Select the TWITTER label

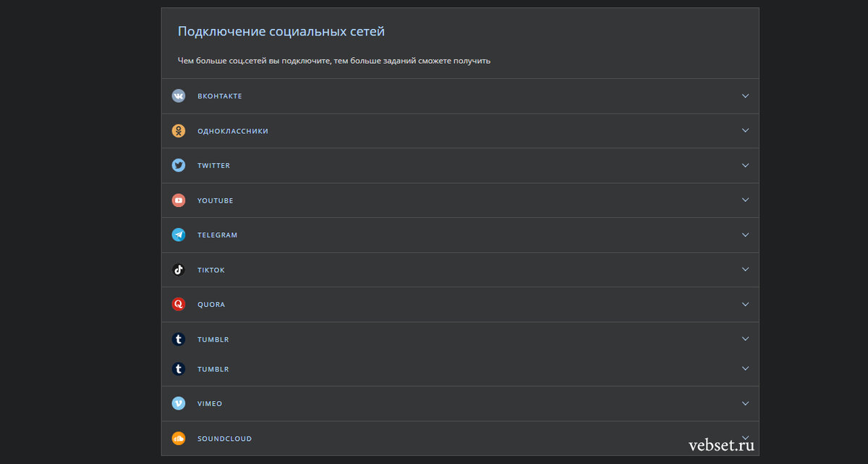214,166
